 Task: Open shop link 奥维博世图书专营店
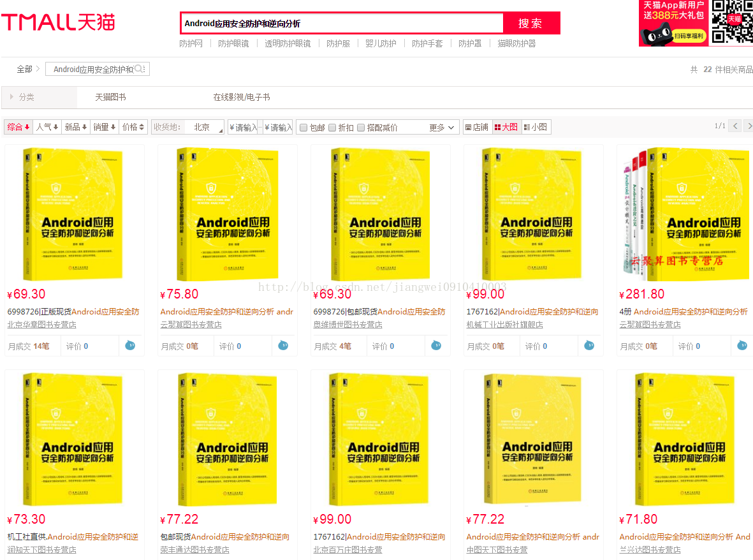tap(347, 325)
